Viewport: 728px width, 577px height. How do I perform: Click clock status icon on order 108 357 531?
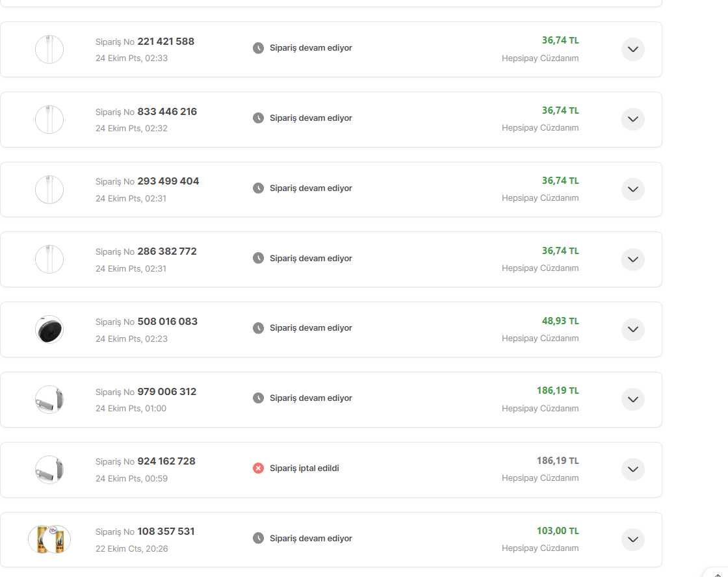point(258,539)
